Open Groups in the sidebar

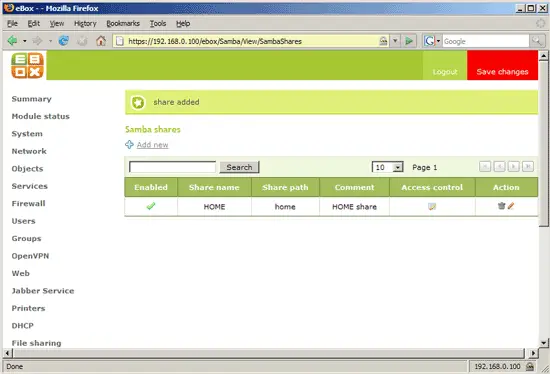26,239
